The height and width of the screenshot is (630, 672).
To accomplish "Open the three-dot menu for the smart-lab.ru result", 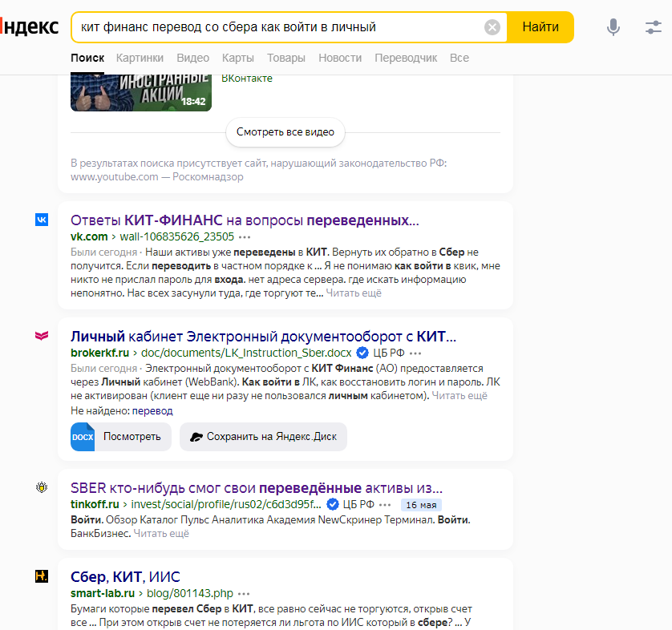I will point(244,594).
